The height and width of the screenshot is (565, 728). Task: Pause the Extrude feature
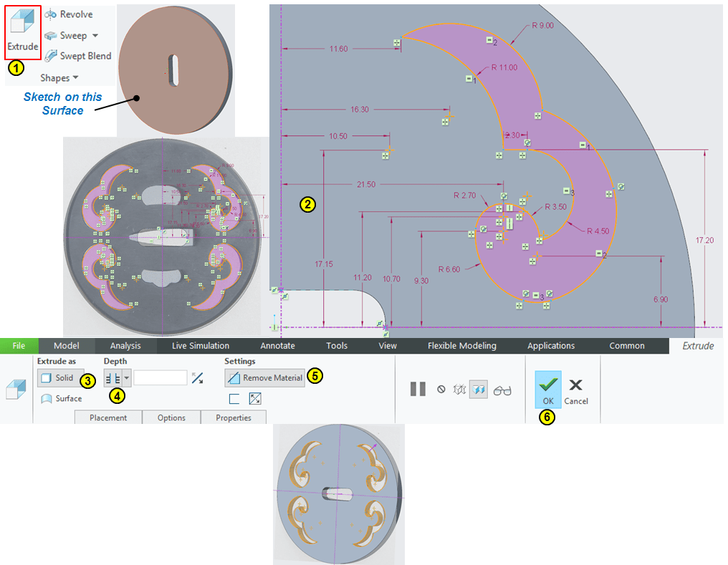[x=418, y=390]
